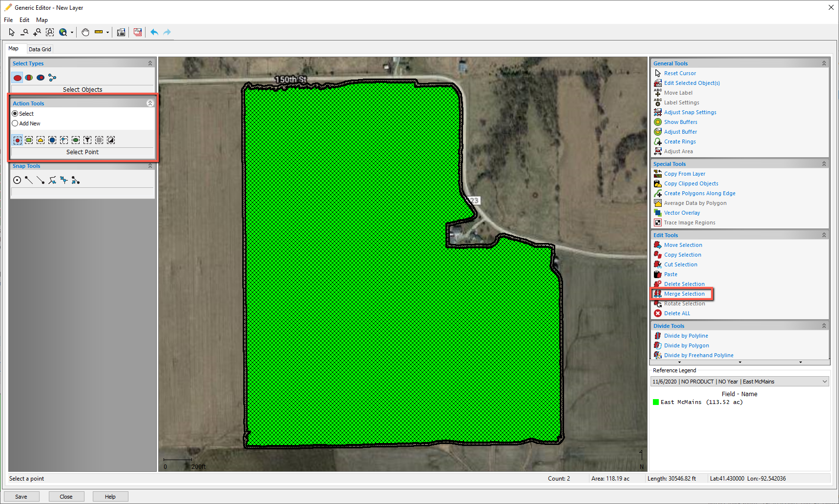The height and width of the screenshot is (504, 839).
Task: Collapse the Select Types panel
Action: 150,63
